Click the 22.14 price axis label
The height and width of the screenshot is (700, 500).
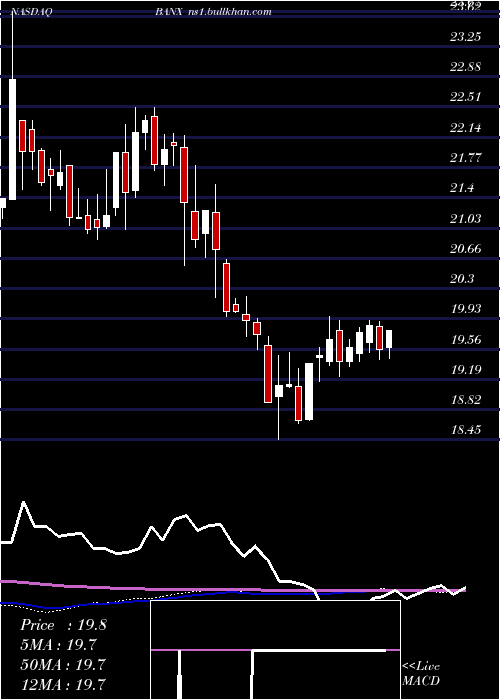coord(466,128)
